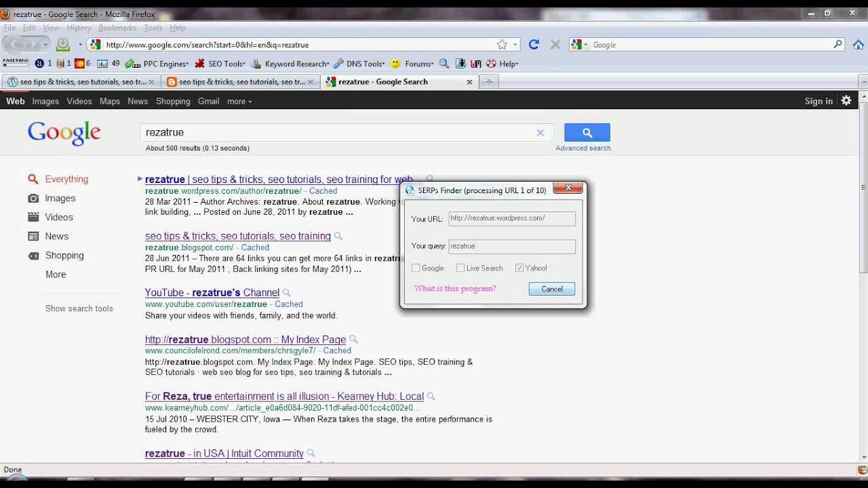This screenshot has height=488, width=868.
Task: Clear the search box with X icon
Action: tap(540, 133)
